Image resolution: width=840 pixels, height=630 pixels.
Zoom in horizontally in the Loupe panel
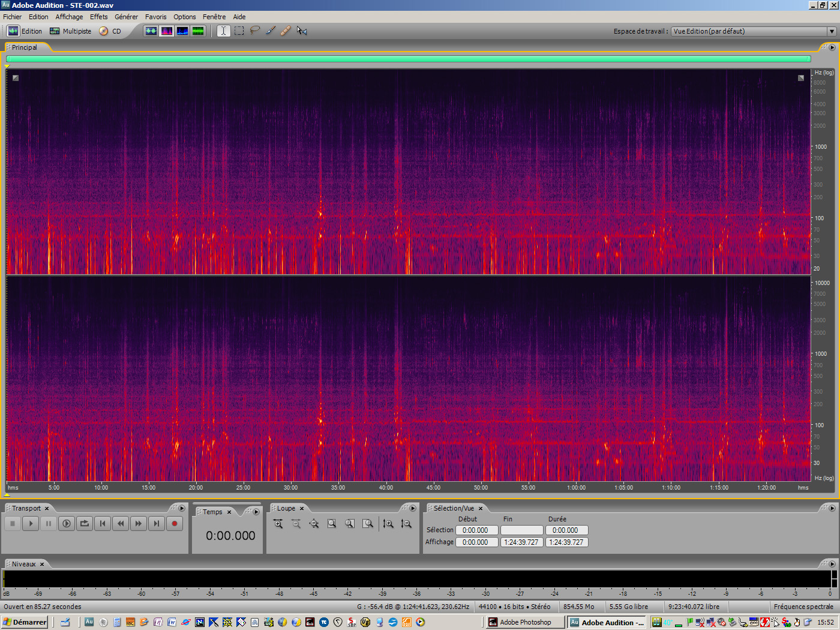278,523
